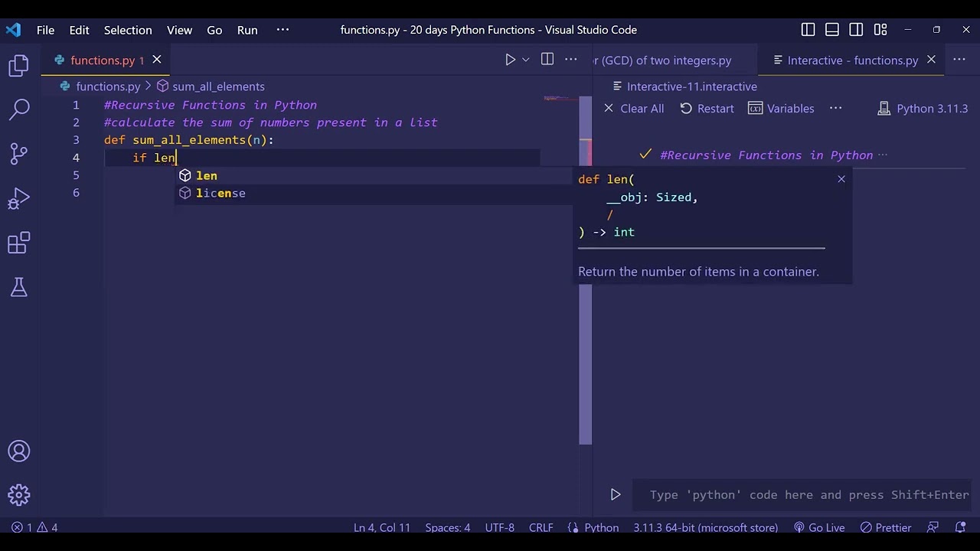Open feedback icon in status bar
This screenshot has height=551, width=980.
tap(933, 527)
